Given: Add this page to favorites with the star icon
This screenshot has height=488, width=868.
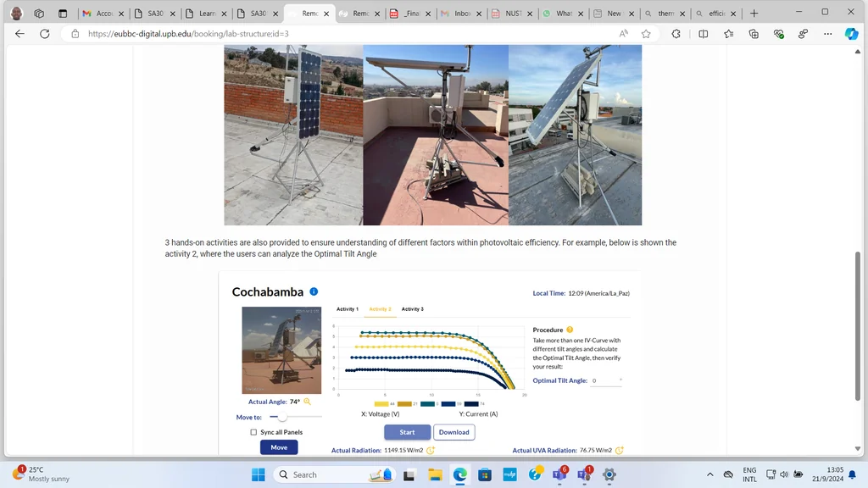Looking at the screenshot, I should tap(646, 33).
